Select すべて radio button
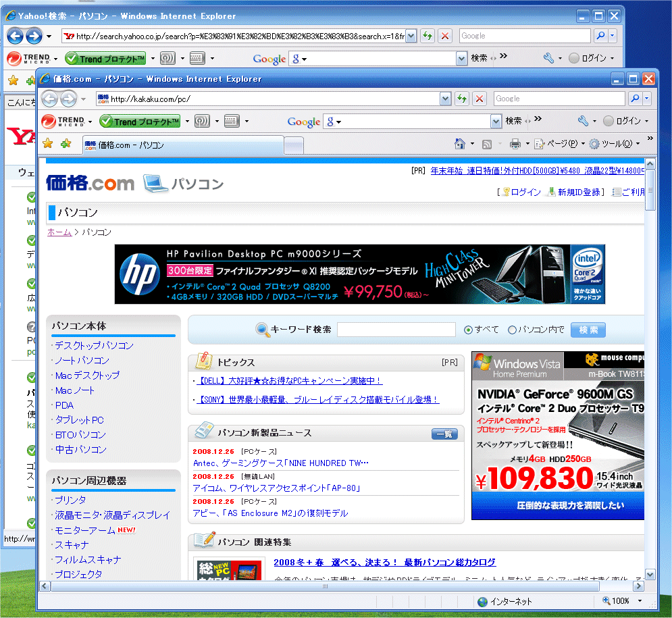 coord(469,330)
